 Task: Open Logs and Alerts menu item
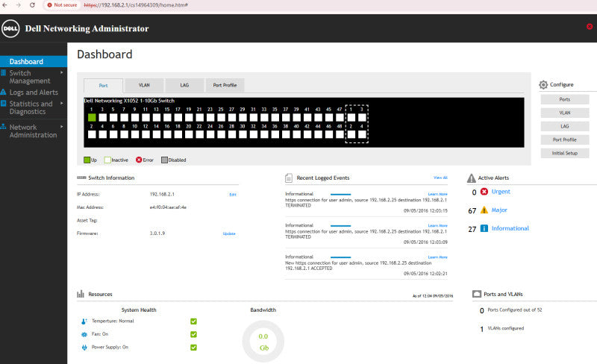point(34,92)
